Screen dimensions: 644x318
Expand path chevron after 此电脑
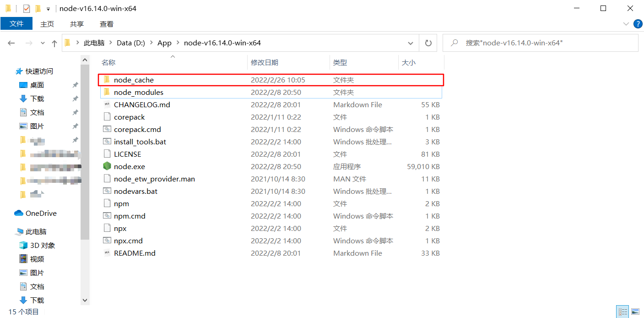point(110,43)
